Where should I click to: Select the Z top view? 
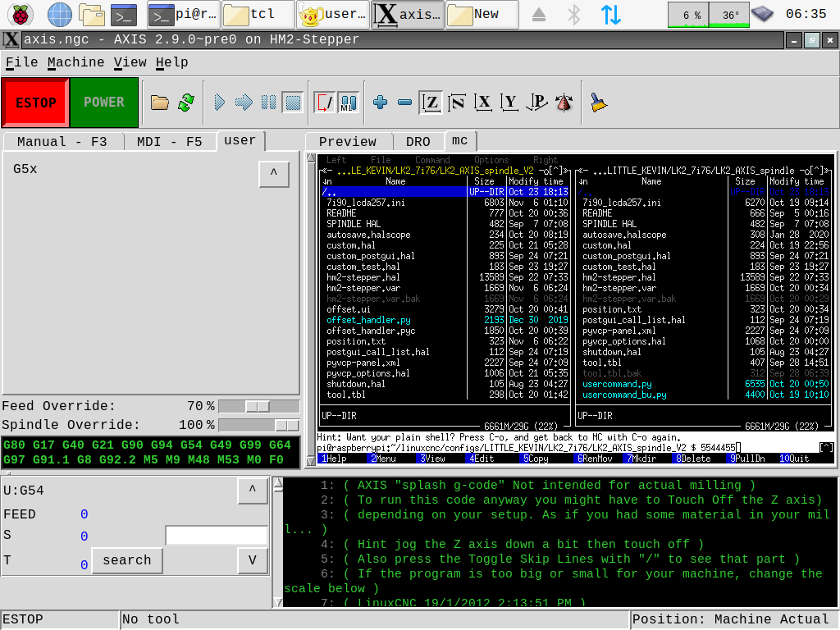tap(431, 103)
